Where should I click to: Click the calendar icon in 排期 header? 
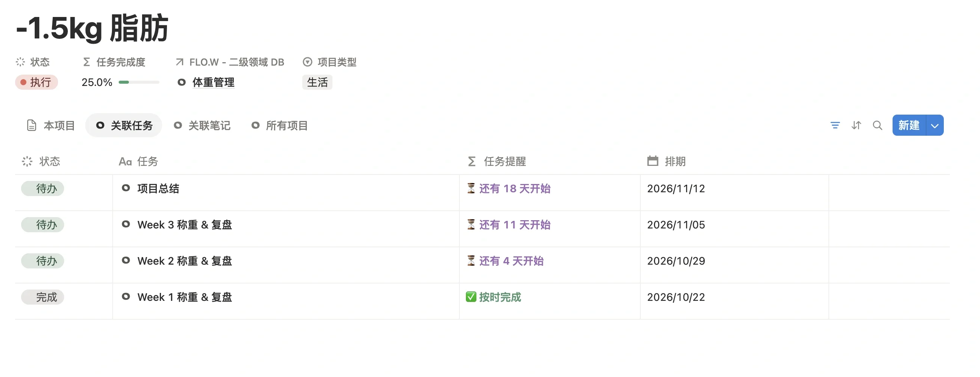652,161
